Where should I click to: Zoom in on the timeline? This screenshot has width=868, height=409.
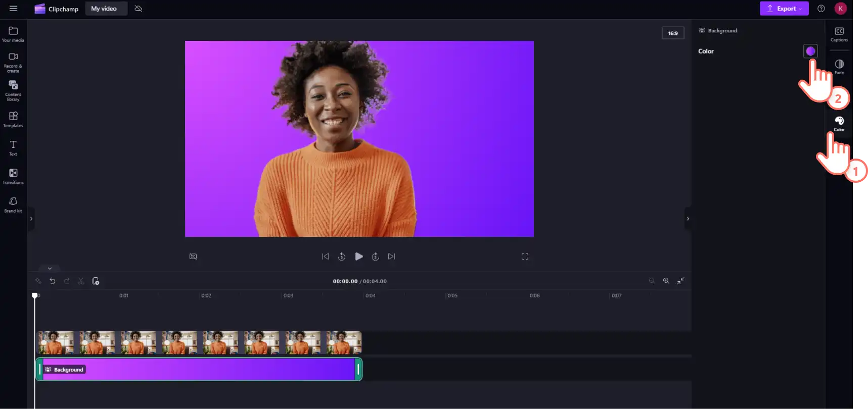click(x=666, y=281)
